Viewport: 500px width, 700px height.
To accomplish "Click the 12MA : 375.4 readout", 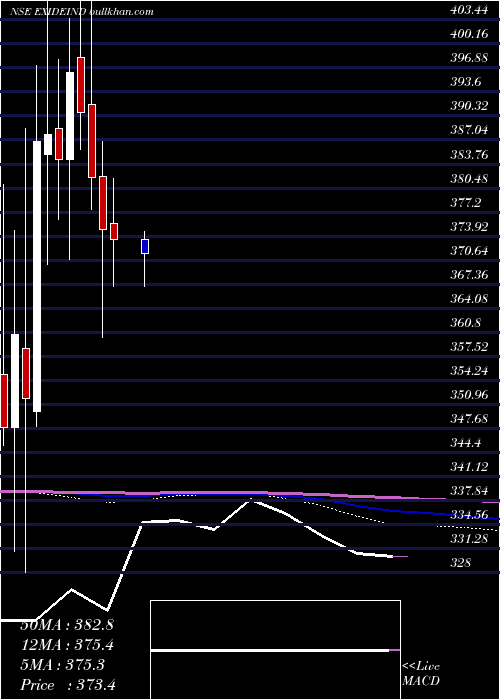I will click(67, 645).
